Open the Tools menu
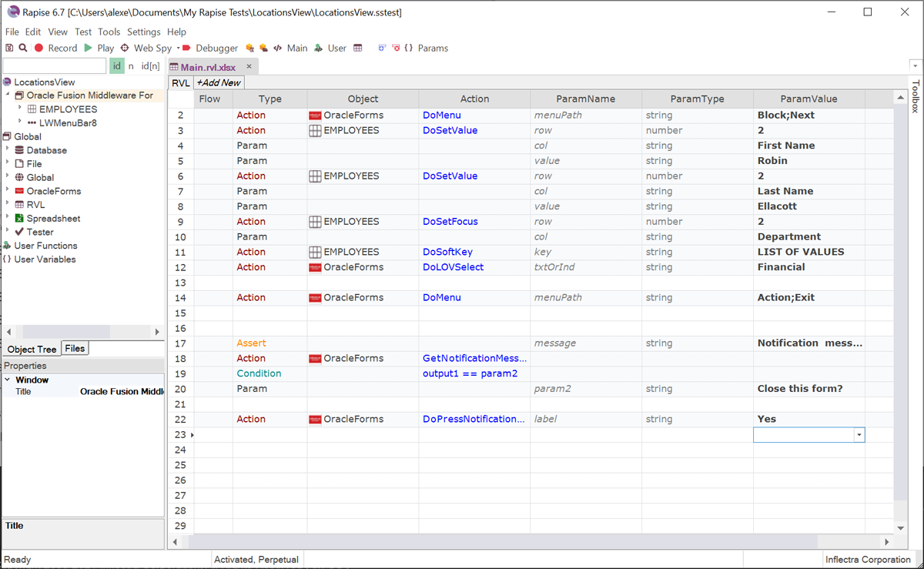 click(109, 32)
